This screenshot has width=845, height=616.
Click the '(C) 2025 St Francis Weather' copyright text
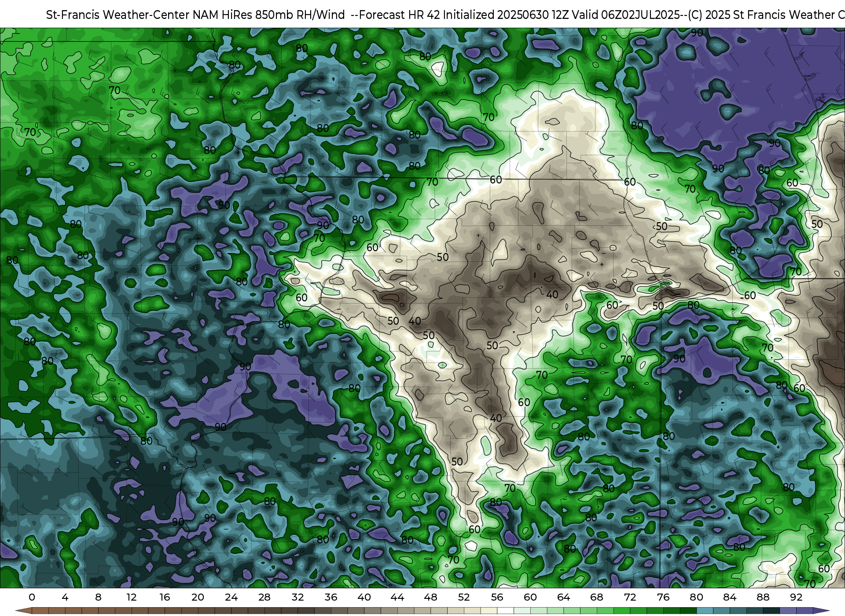click(x=761, y=15)
